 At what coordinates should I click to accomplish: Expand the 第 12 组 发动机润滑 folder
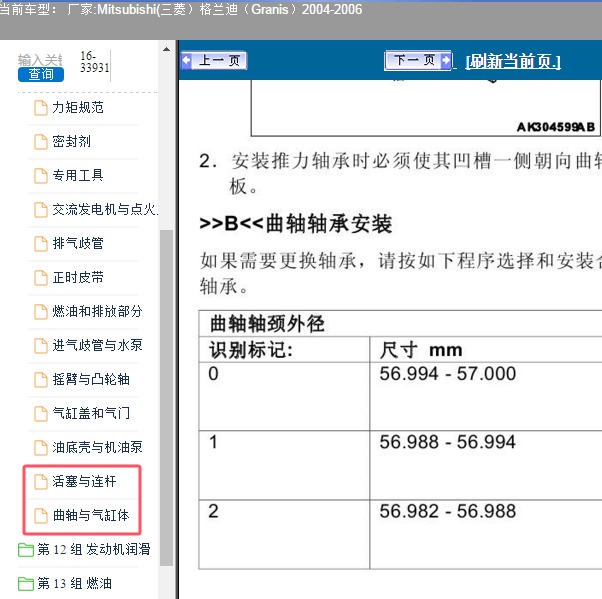coord(93,549)
